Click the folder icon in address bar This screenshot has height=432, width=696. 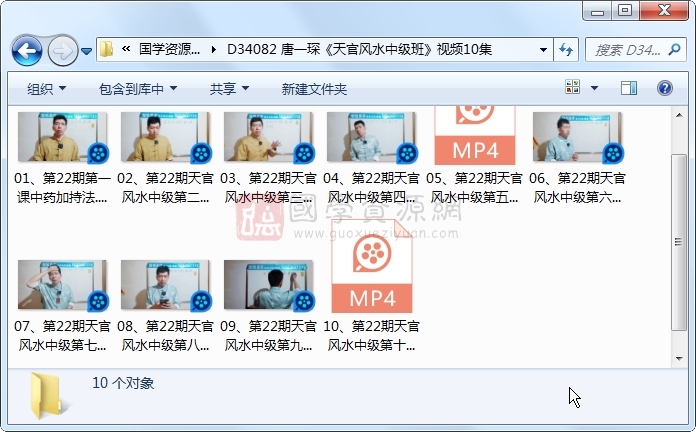[x=107, y=49]
